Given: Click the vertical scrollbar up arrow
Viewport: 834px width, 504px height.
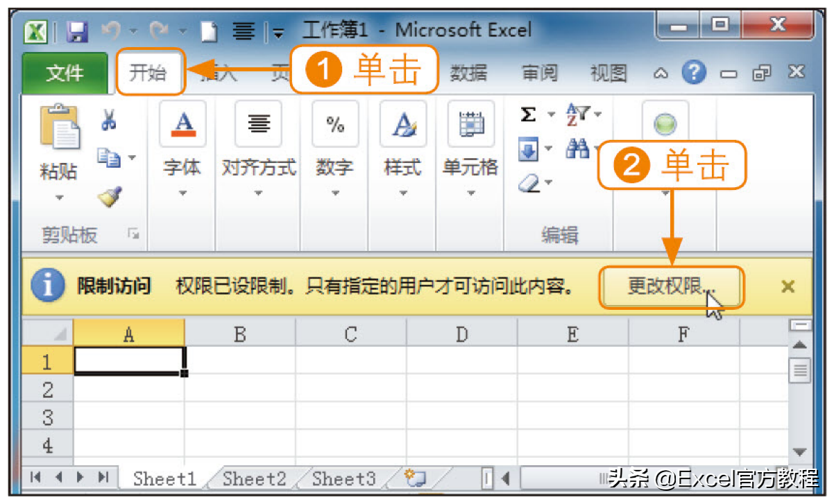Looking at the screenshot, I should 800,345.
